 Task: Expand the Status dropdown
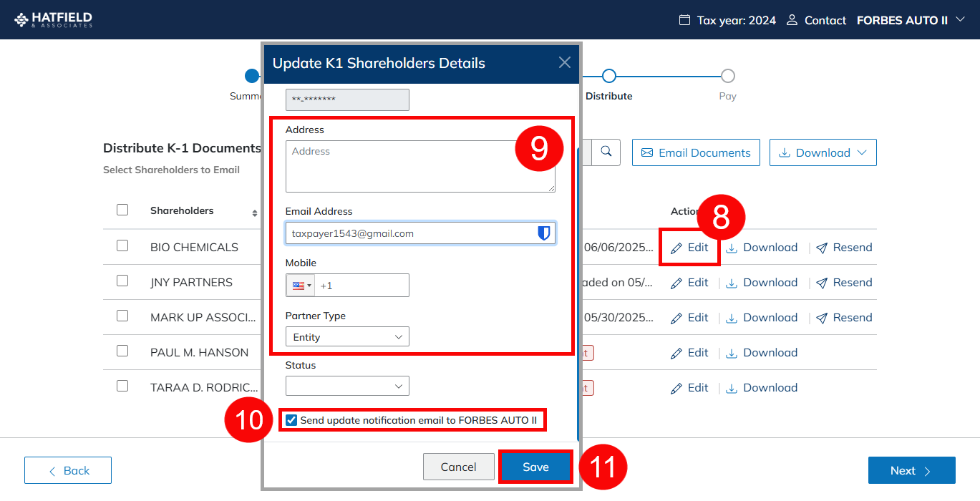point(347,386)
